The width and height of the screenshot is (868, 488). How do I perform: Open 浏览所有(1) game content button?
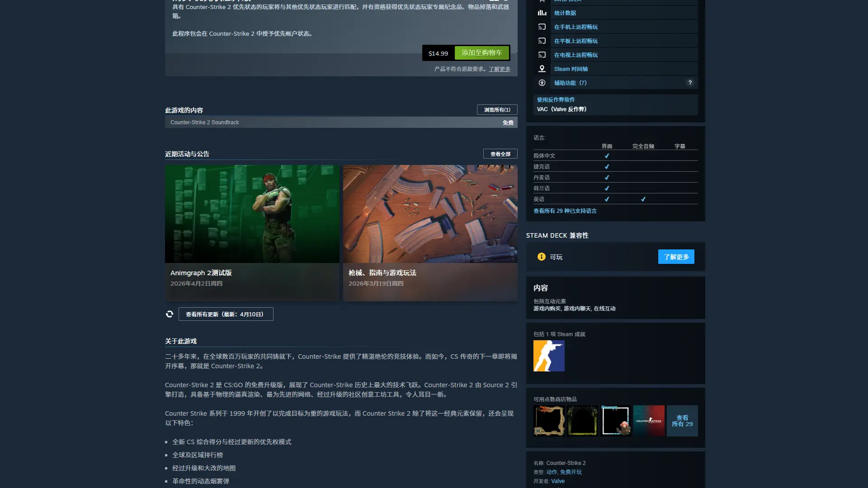(497, 110)
